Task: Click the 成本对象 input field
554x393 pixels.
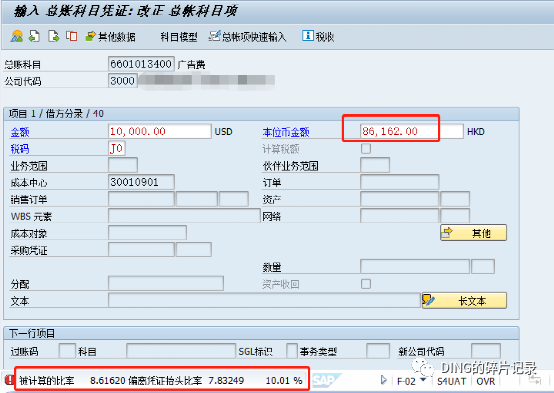Action: pos(147,233)
